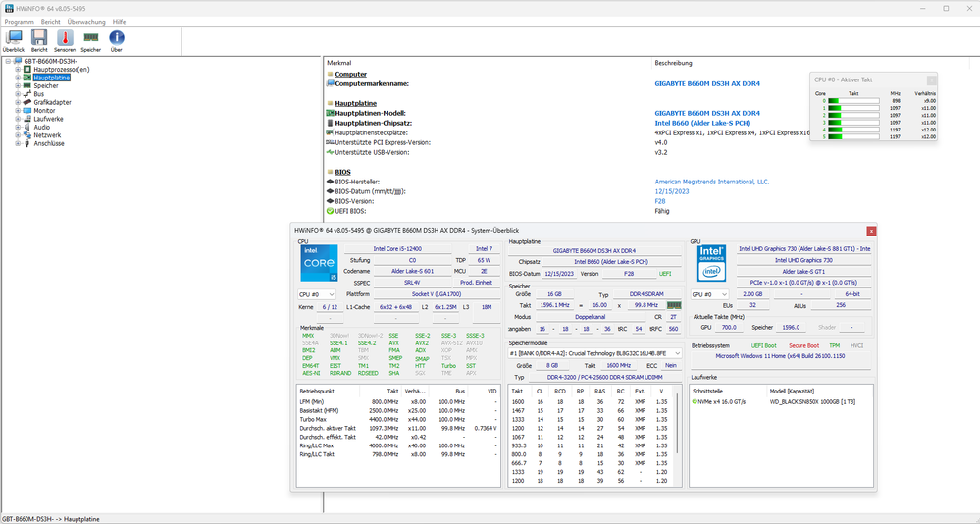Click the Speicher RAM module toolbar icon

(90, 38)
